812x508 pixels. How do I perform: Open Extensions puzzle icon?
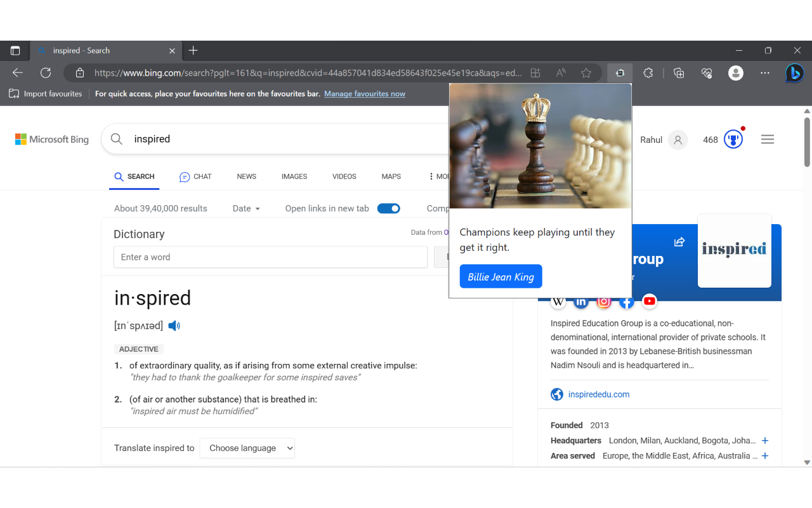[x=648, y=73]
